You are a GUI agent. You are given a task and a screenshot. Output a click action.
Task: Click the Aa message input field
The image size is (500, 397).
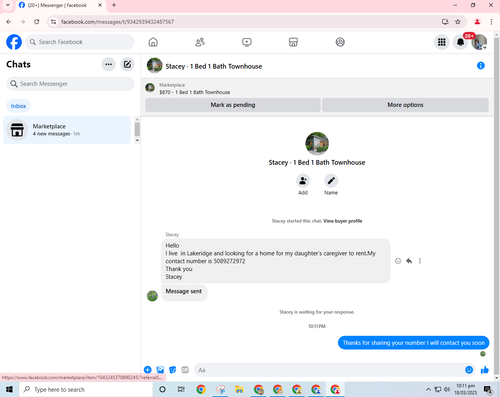329,370
